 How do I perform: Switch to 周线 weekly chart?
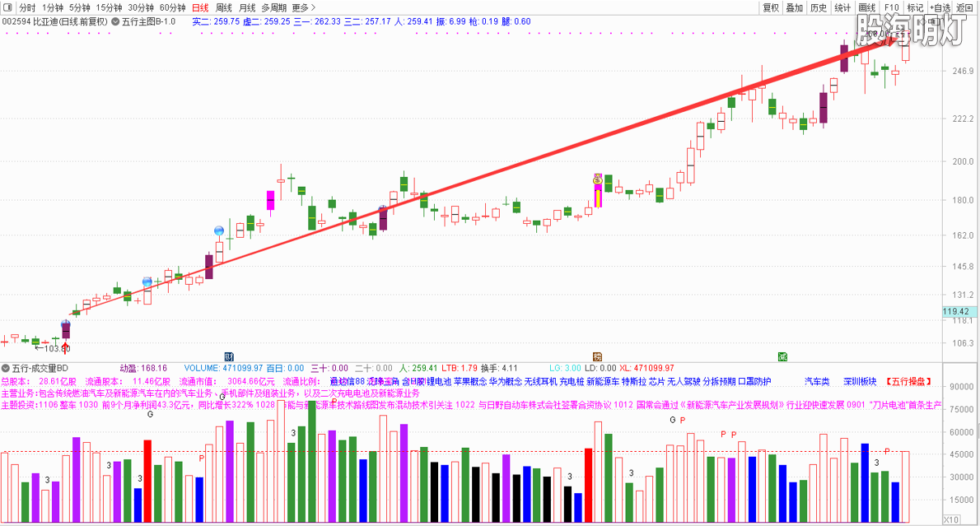pos(223,7)
